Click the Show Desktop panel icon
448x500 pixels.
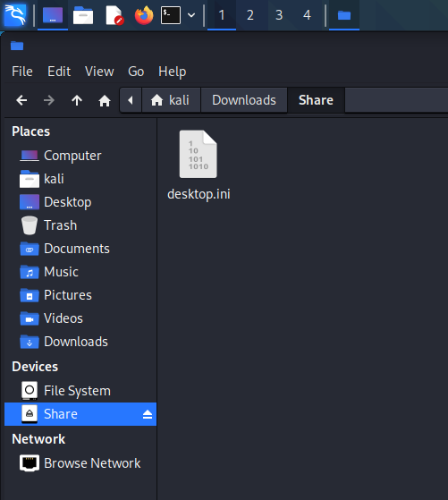pyautogui.click(x=53, y=15)
